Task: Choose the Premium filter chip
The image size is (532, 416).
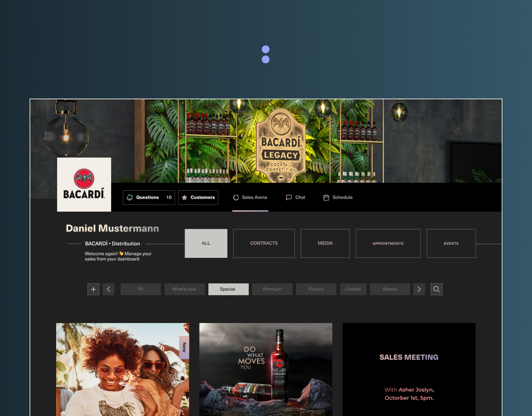Action: point(272,289)
